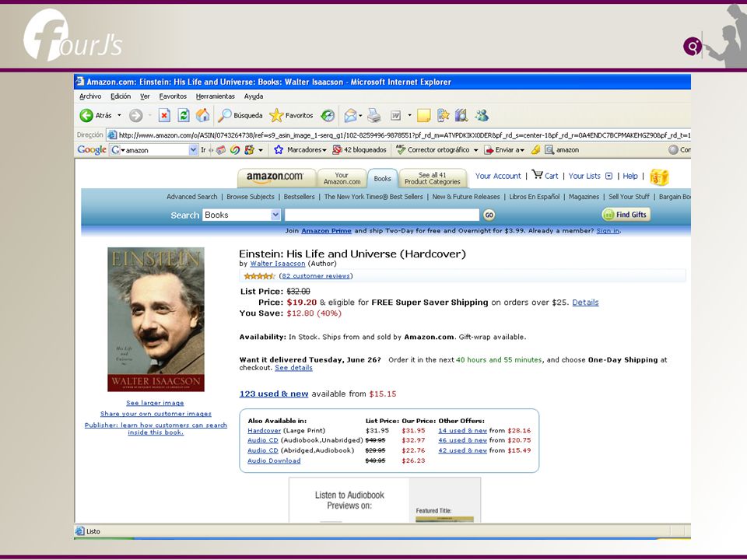Open the Búsqueda search pane
This screenshot has width=747, height=560.
click(240, 115)
